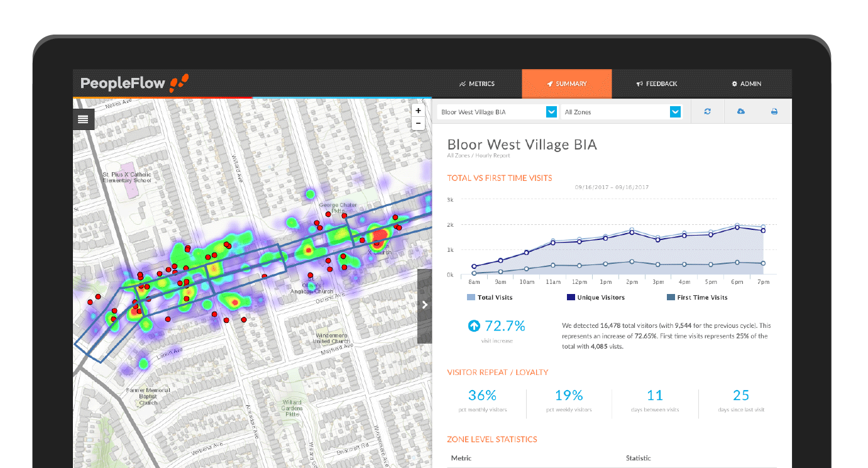Click the Farmer Memorial Baptist Church label
Screen dimensions: 868x468
(148, 396)
